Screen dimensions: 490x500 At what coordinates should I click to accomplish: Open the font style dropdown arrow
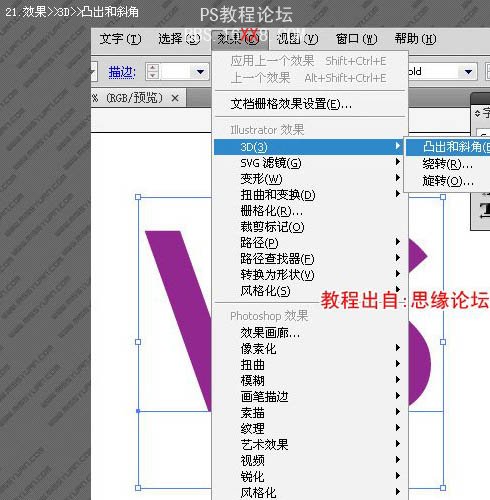coord(468,72)
